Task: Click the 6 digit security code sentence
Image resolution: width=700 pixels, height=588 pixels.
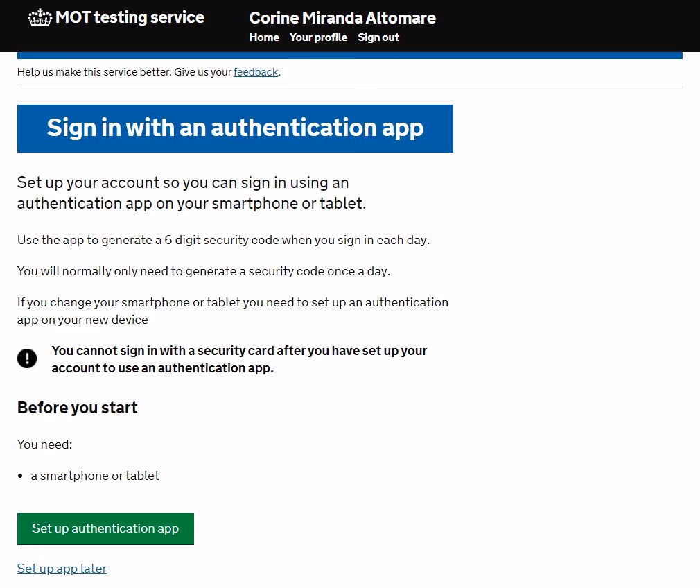Action: [223, 240]
